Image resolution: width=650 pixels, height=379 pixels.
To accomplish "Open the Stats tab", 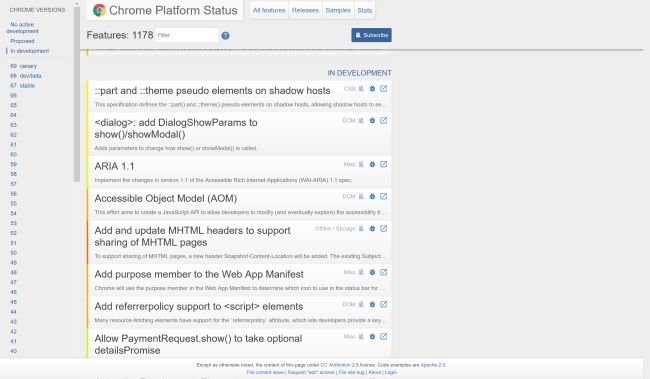I will (x=365, y=10).
